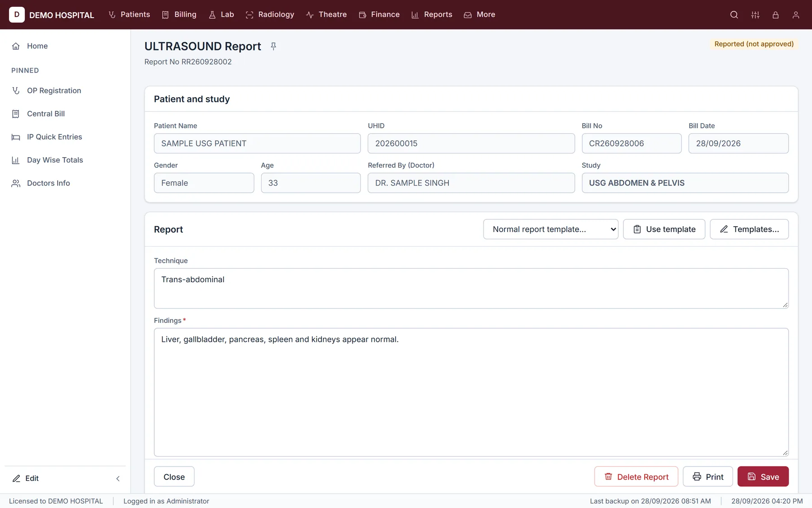Screen dimensions: 812x508
Task: Click Edit pinned items
Action: (25, 478)
